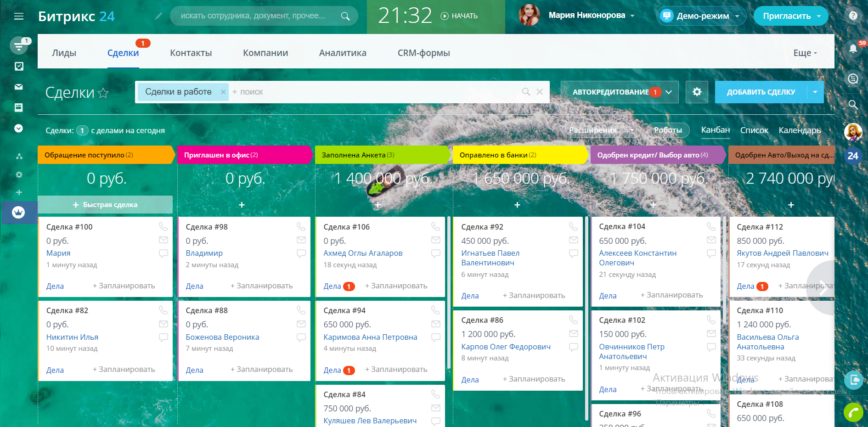Viewport: 868px width, 427px height.
Task: Click the right-panel search magnifier icon
Action: click(853, 105)
